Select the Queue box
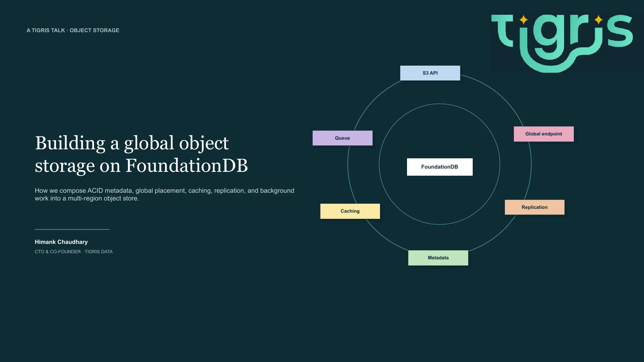 (x=343, y=138)
